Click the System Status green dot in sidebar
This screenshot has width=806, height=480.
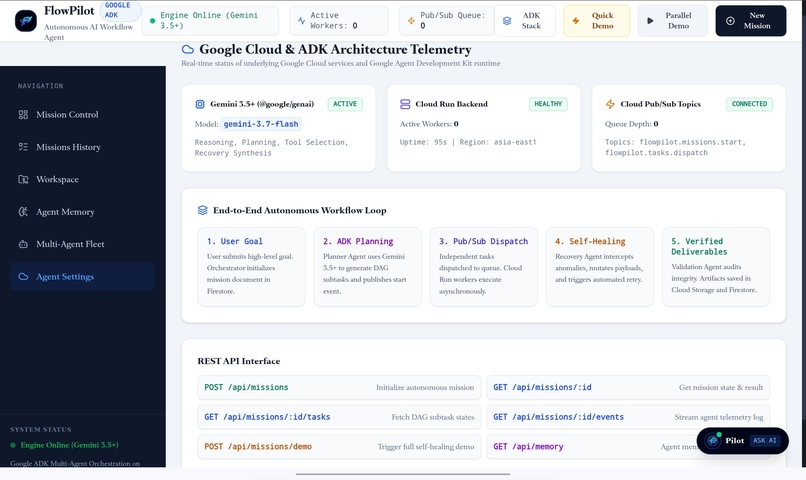pos(13,445)
